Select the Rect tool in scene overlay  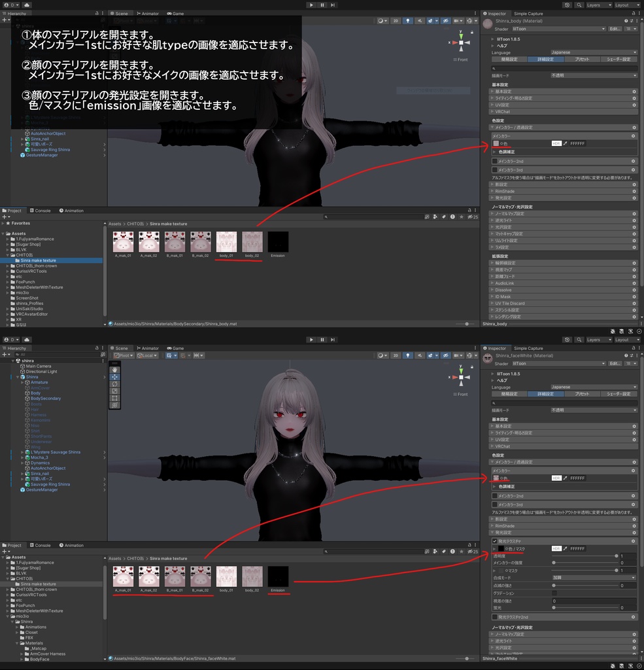(x=114, y=398)
